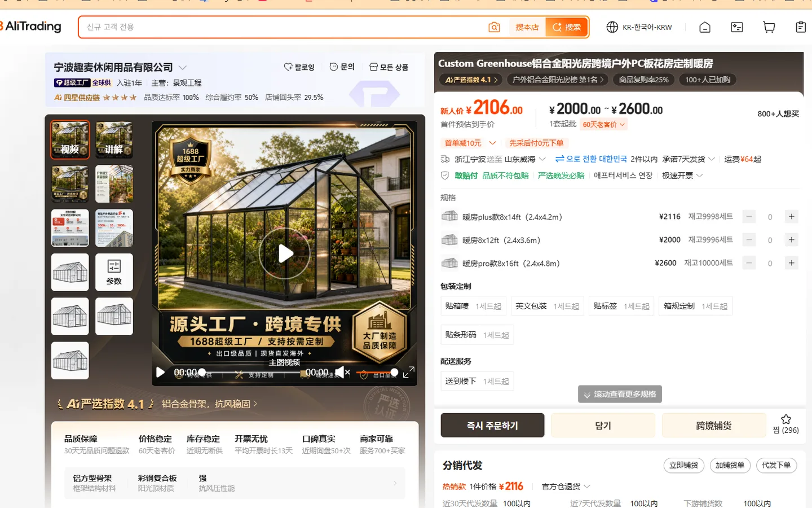Select the 讲解 explanation thumbnail
812x508 pixels.
pos(114,139)
